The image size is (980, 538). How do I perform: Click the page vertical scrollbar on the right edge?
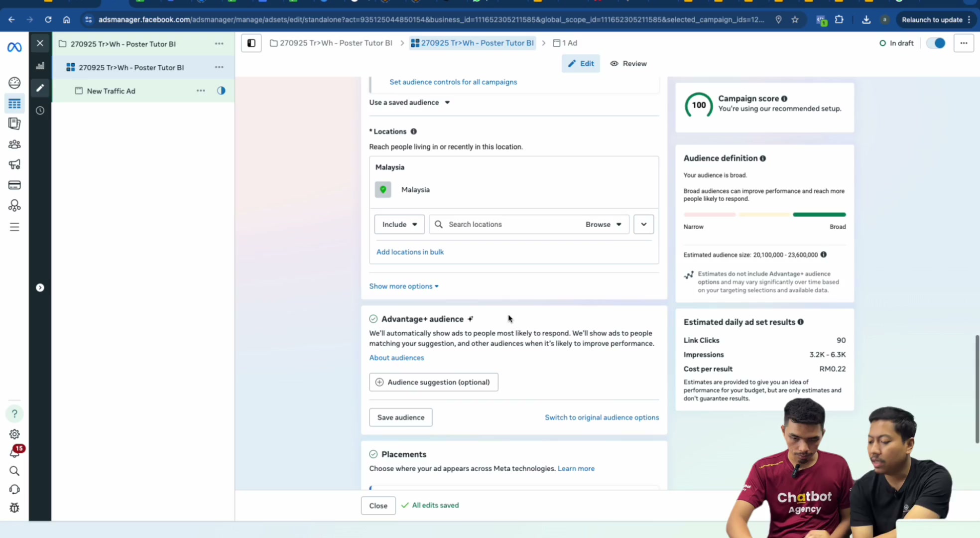coord(977,390)
